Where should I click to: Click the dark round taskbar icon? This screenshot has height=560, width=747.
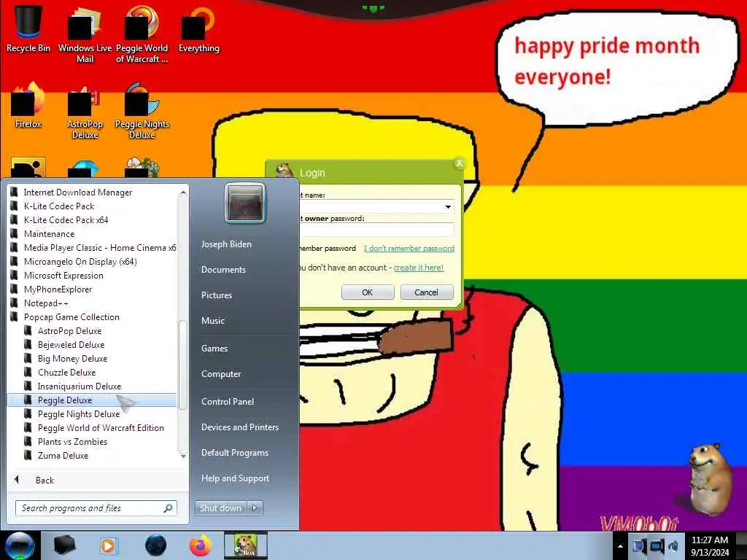click(x=156, y=545)
